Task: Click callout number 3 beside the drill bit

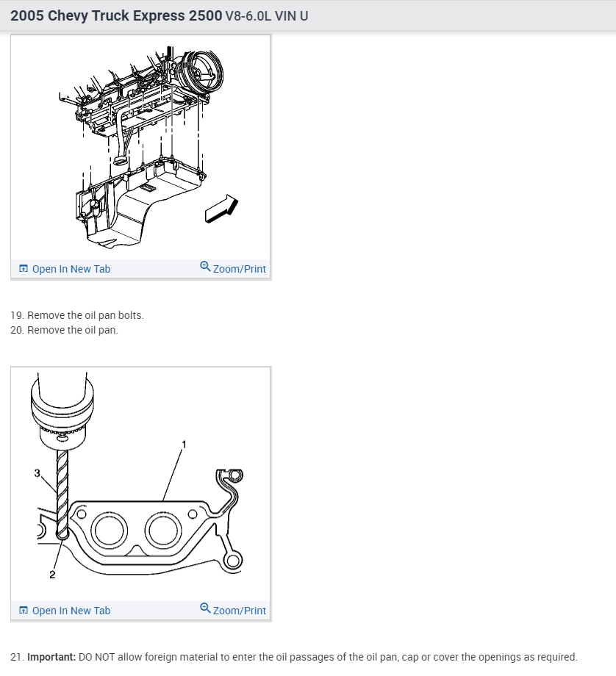Action: click(37, 473)
